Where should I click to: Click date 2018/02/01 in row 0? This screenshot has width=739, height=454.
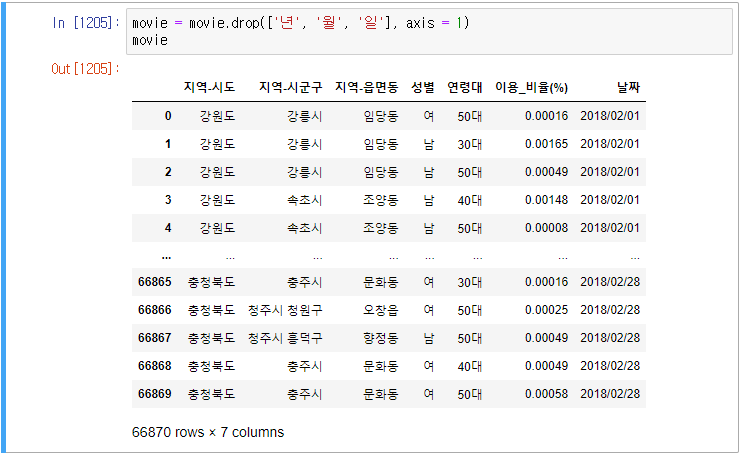[x=610, y=116]
